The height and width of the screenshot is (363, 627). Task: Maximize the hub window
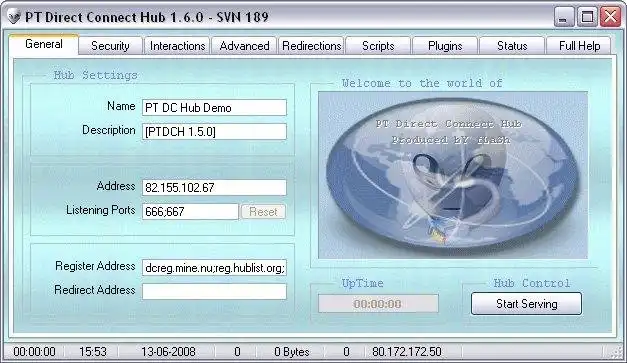coord(587,17)
